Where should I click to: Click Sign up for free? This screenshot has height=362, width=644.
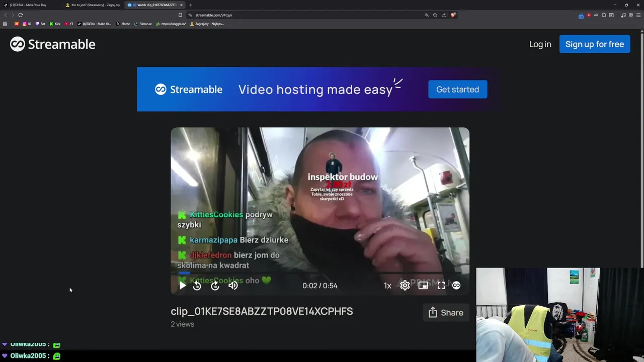tap(595, 44)
